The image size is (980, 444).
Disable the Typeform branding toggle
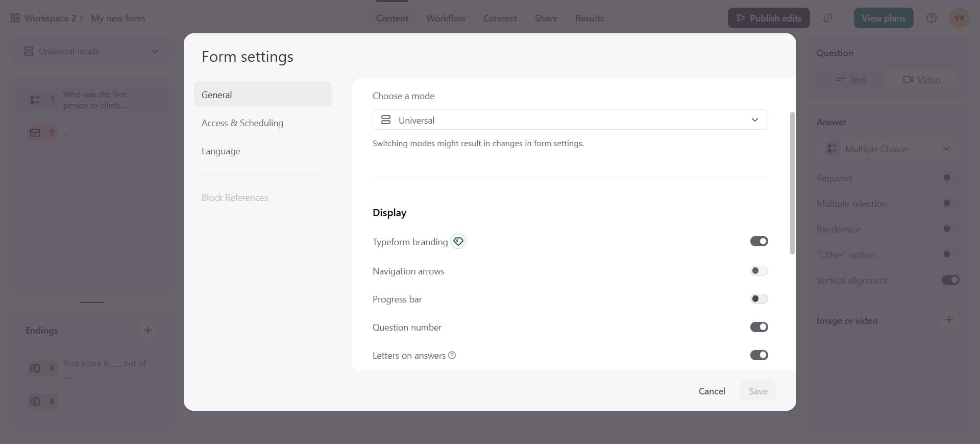[758, 241]
